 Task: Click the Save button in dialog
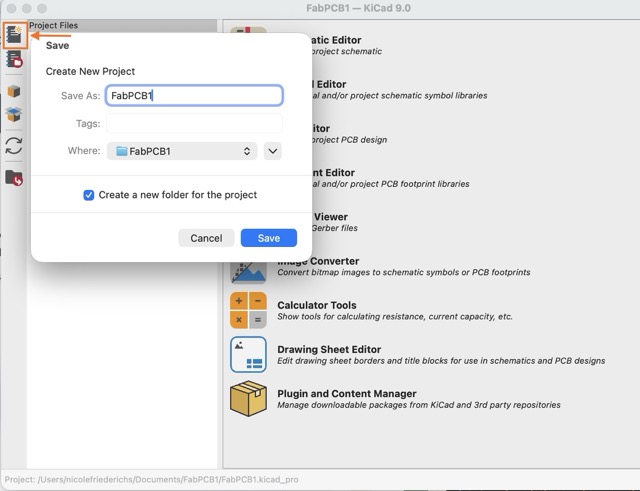coord(269,238)
